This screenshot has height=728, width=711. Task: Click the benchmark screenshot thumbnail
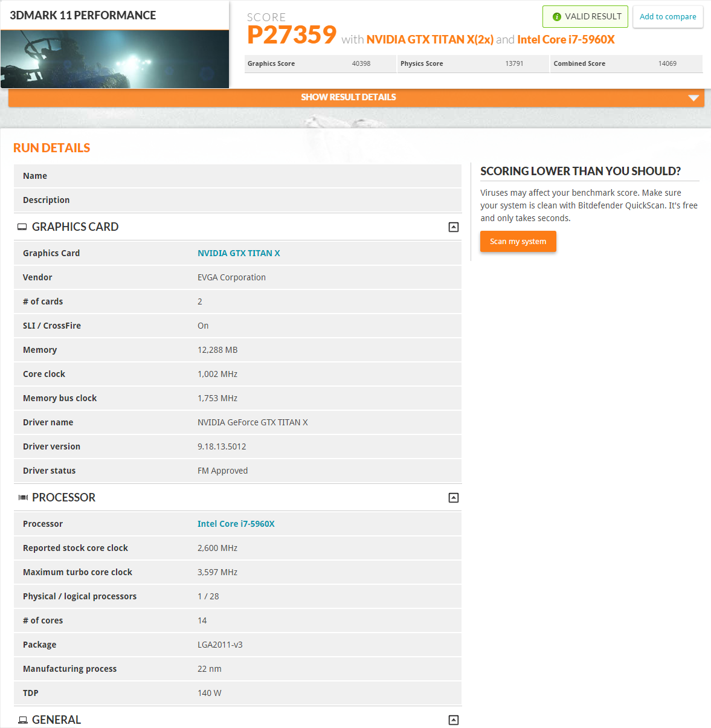(115, 59)
